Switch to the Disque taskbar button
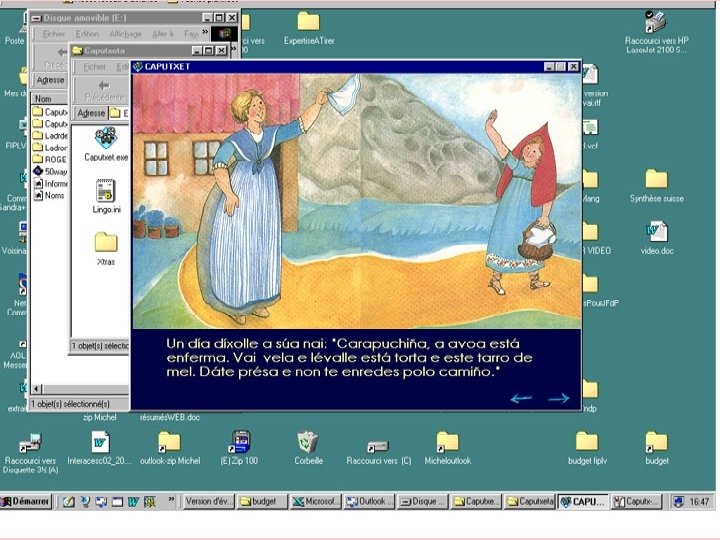The height and width of the screenshot is (540, 720). (423, 501)
